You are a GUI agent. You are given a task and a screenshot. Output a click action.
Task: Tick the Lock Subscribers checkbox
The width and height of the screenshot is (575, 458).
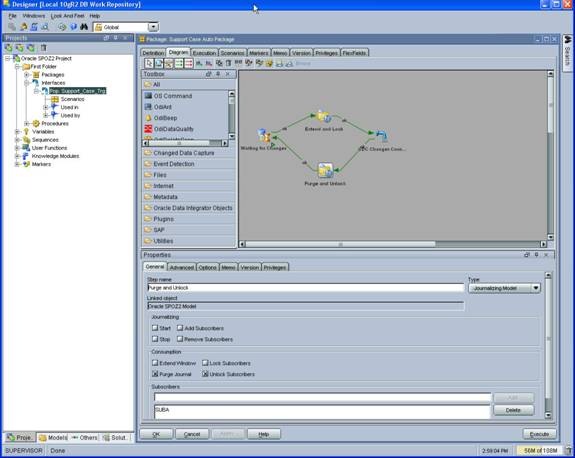pyautogui.click(x=205, y=363)
